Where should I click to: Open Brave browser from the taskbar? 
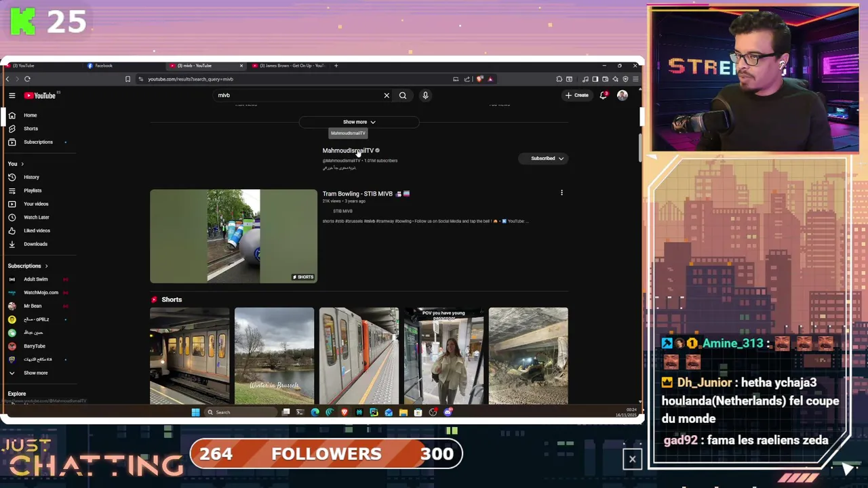tap(344, 412)
